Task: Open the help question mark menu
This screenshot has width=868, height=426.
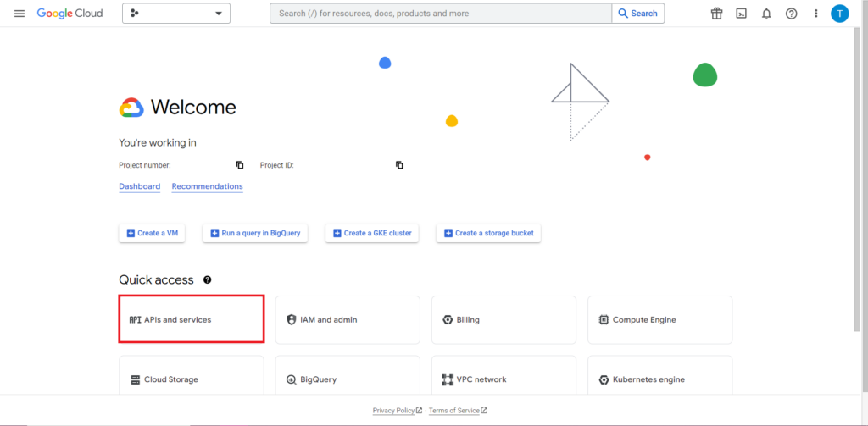Action: pyautogui.click(x=791, y=14)
